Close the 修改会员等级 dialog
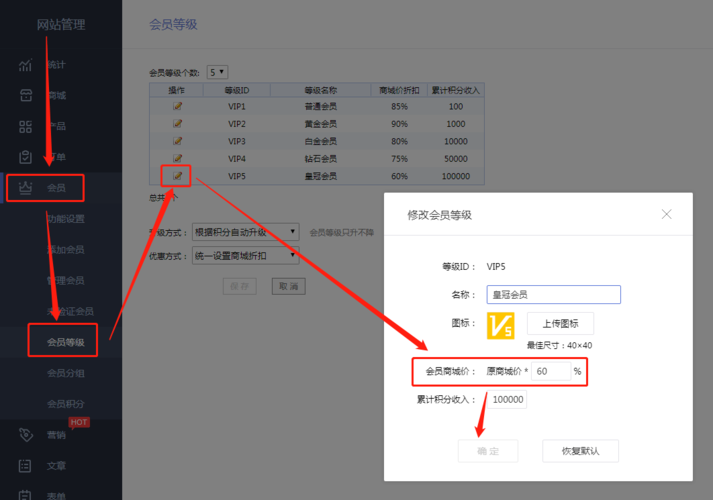 667,214
